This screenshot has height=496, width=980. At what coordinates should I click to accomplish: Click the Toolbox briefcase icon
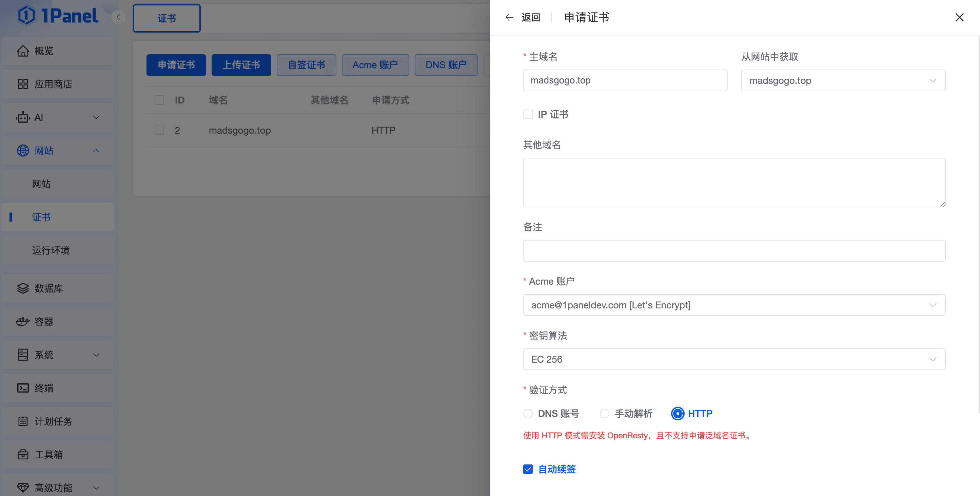tap(23, 455)
